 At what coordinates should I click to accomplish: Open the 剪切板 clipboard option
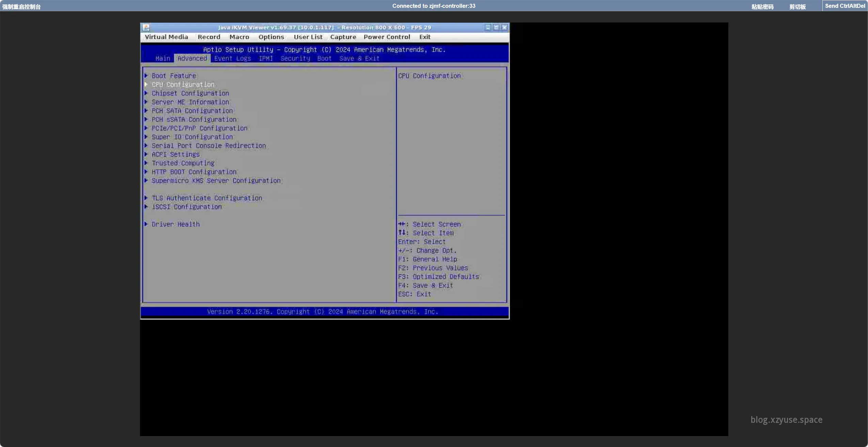(797, 6)
